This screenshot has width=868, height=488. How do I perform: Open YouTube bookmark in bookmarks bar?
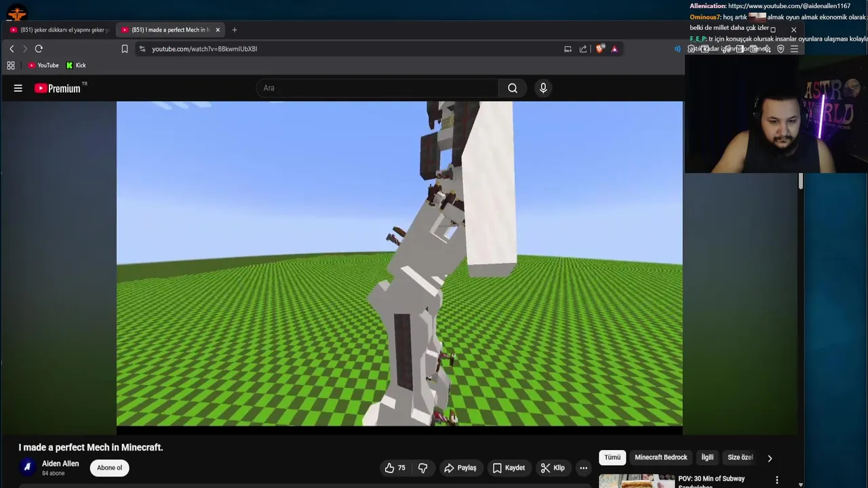43,65
